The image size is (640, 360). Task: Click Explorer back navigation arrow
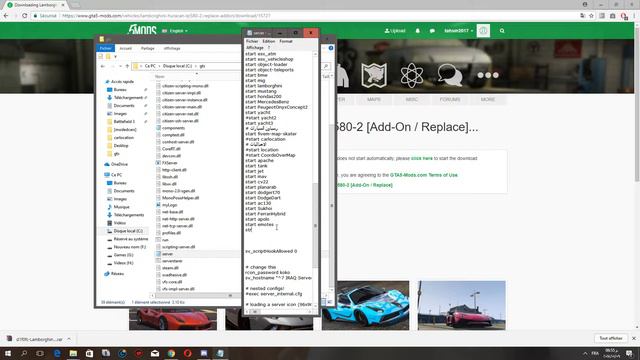click(x=103, y=66)
